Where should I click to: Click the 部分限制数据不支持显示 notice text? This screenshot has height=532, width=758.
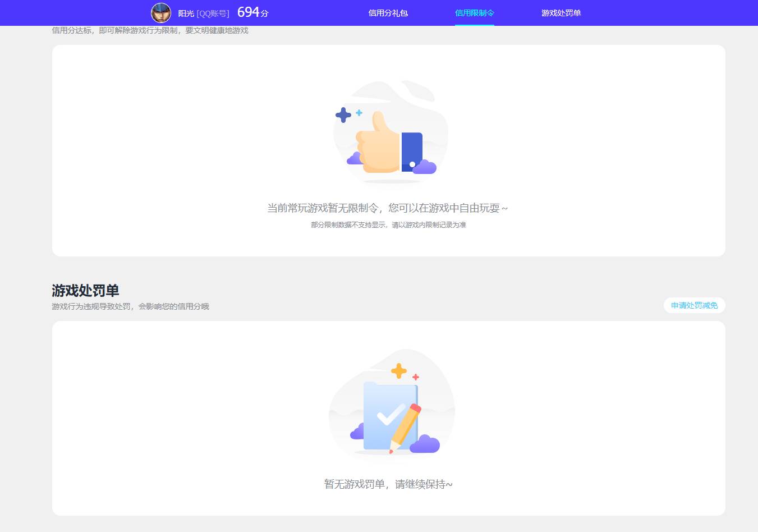(388, 224)
